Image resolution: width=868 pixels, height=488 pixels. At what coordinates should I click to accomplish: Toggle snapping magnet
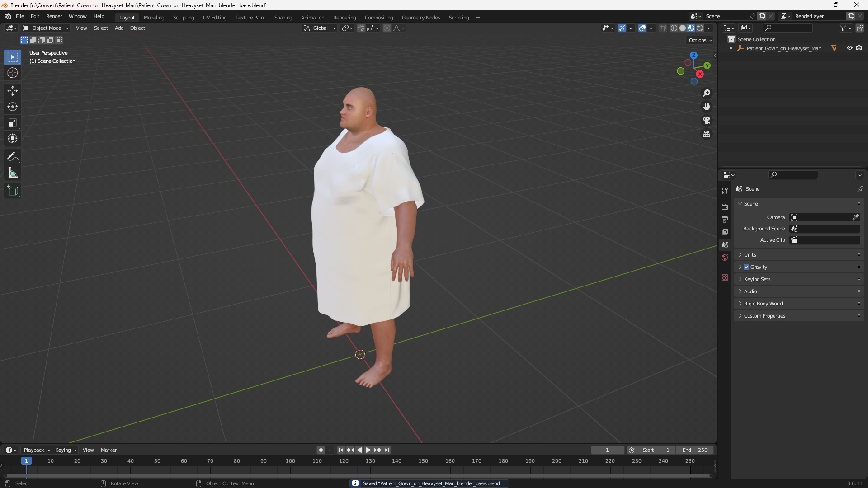(361, 28)
